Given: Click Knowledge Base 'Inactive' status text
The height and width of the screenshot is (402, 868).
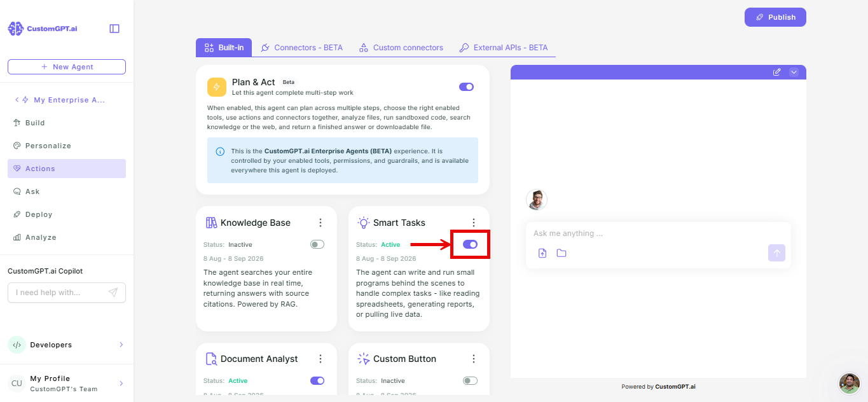Looking at the screenshot, I should pyautogui.click(x=240, y=244).
